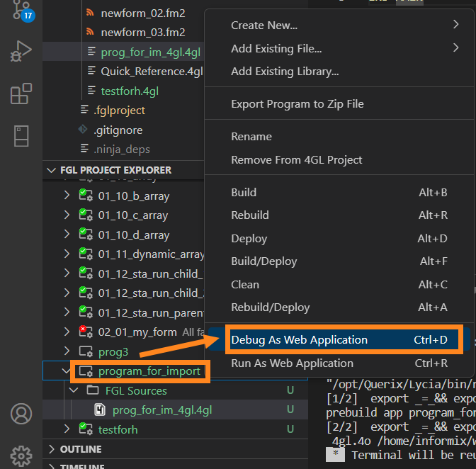Expand the OUTLINE section
Viewport: 476px width, 469px height.
tap(51, 449)
